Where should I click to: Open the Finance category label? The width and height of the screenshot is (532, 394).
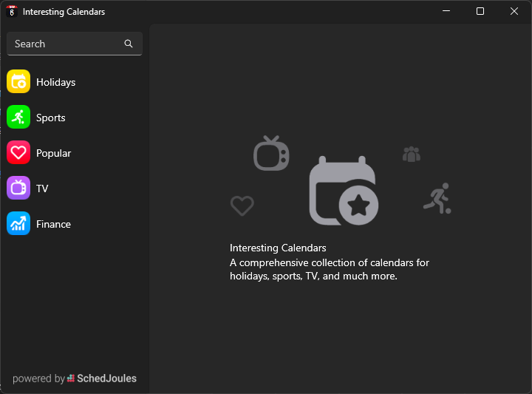[54, 224]
